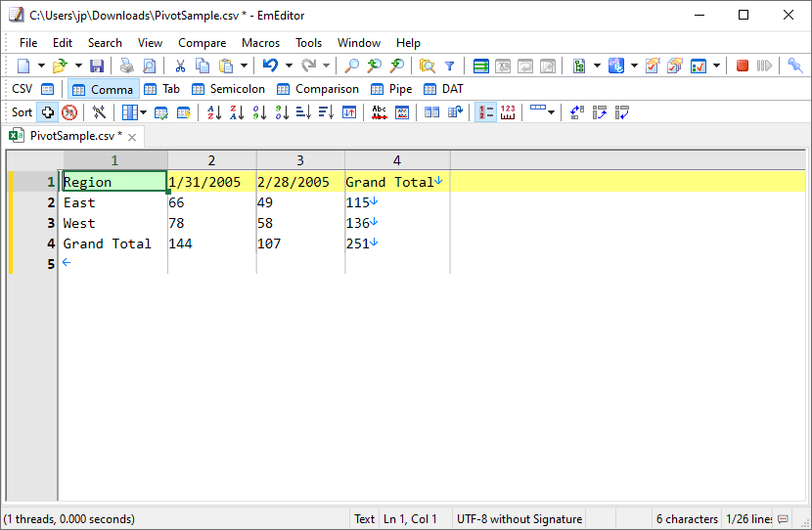Viewport: 812px width, 530px height.
Task: Expand the blue Abc icon dropdown arrow
Action: point(634,66)
